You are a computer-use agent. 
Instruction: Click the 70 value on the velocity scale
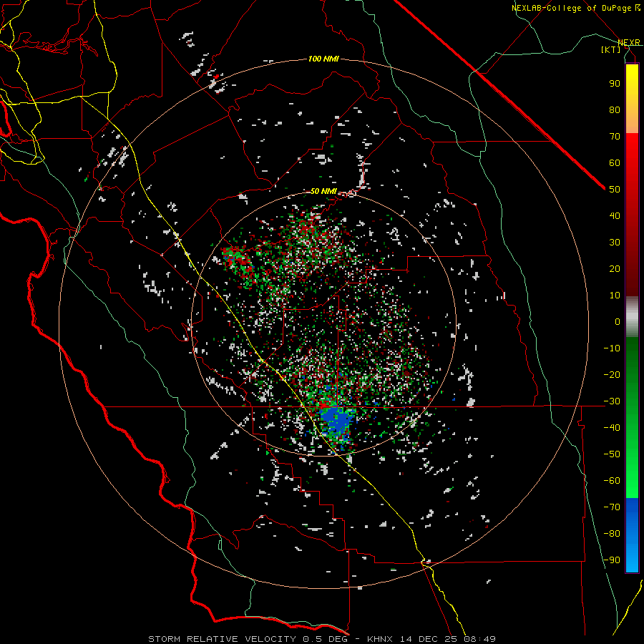pos(615,137)
